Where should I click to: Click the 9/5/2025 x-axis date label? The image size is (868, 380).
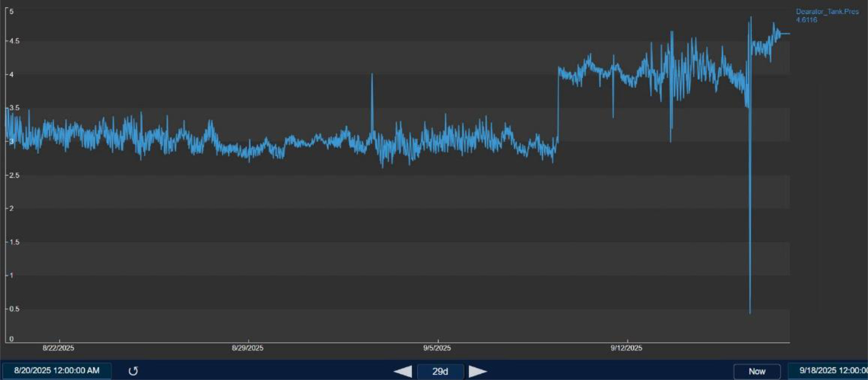pos(437,348)
